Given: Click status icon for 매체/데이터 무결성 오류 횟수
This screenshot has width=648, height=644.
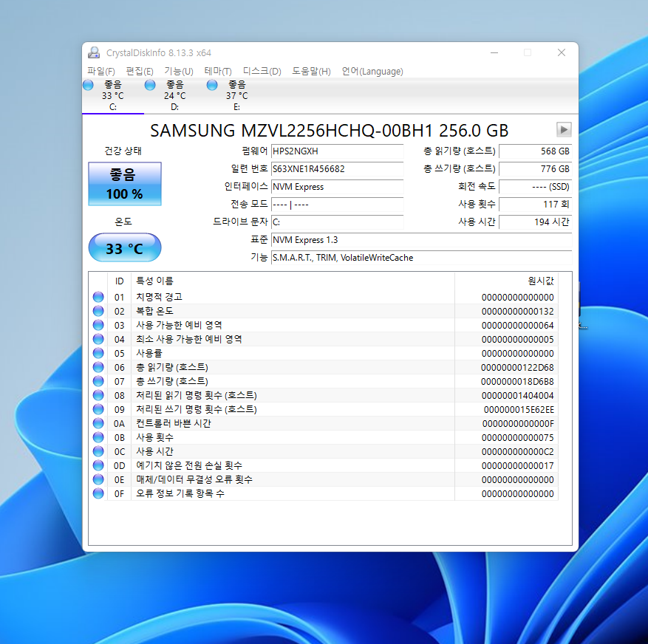Looking at the screenshot, I should [x=98, y=479].
